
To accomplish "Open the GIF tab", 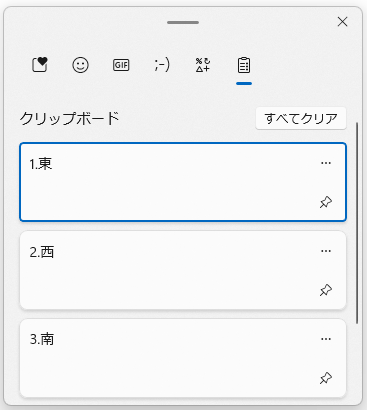I will click(121, 65).
